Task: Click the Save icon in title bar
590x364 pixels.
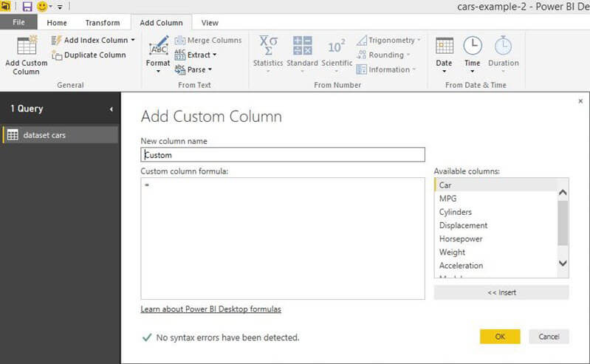Action: tap(27, 7)
